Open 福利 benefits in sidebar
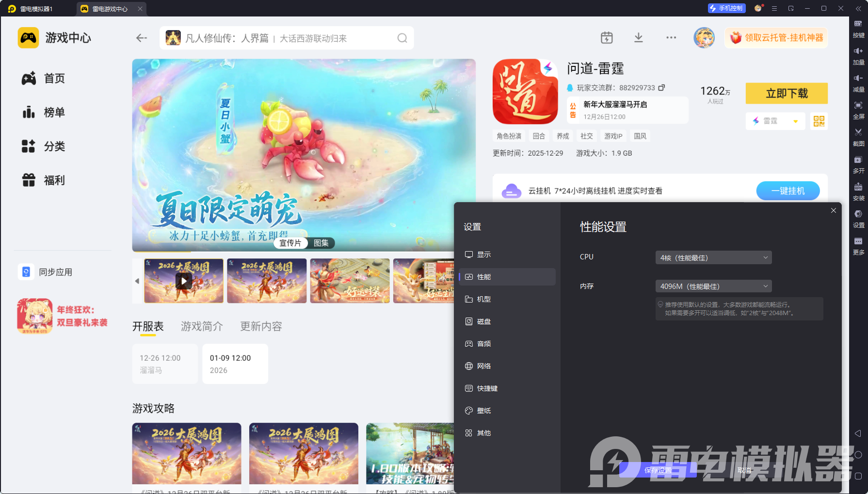 point(44,180)
